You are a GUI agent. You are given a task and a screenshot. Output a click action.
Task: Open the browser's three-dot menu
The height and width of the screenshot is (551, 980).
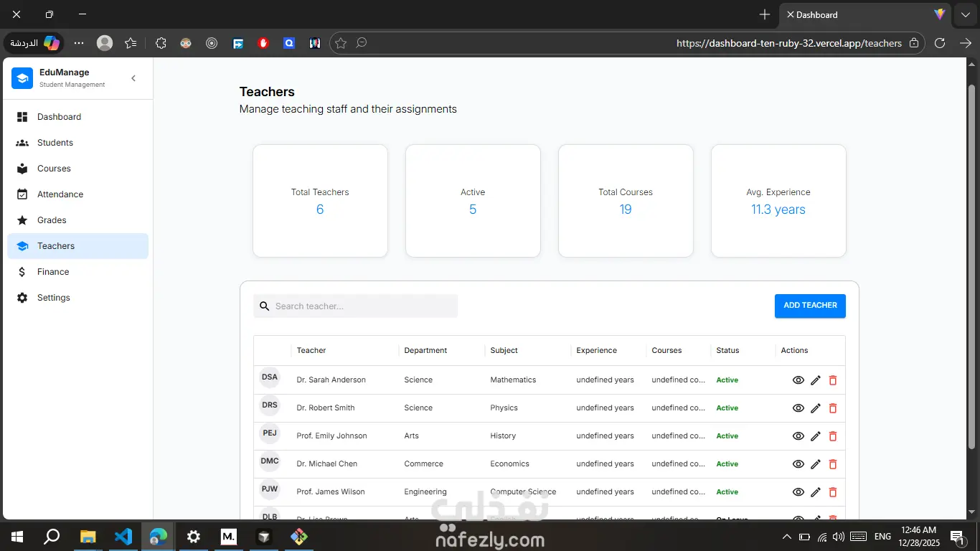click(79, 43)
